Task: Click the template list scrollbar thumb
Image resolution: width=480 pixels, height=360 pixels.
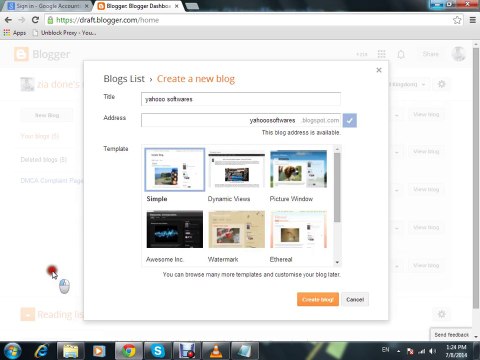Action: (337, 187)
